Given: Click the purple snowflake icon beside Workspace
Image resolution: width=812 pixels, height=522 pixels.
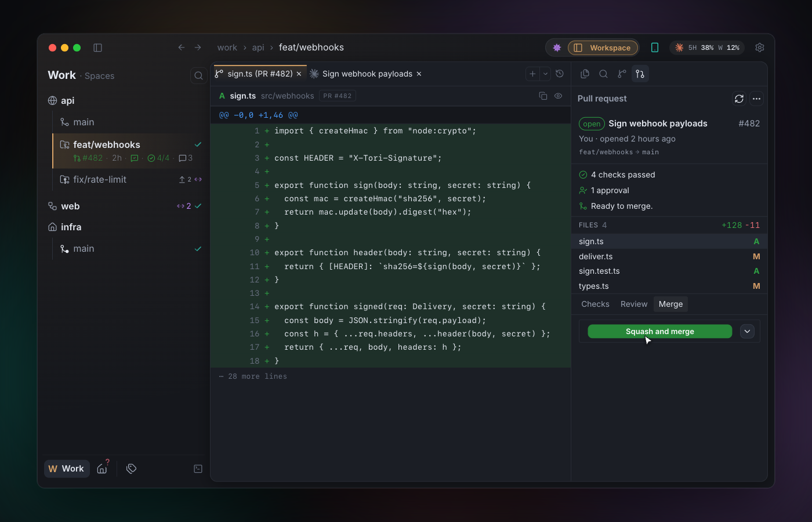Looking at the screenshot, I should click(x=557, y=48).
